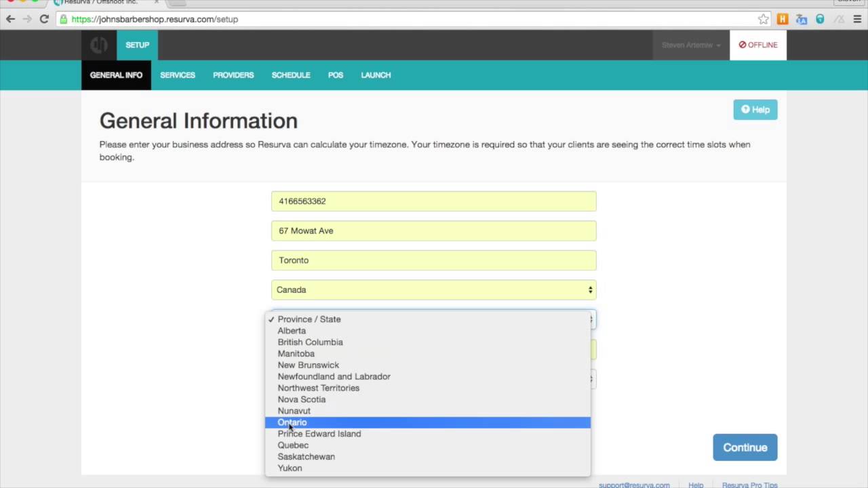Switch to the Services tab
Screen dimensions: 868x488
[x=178, y=75]
